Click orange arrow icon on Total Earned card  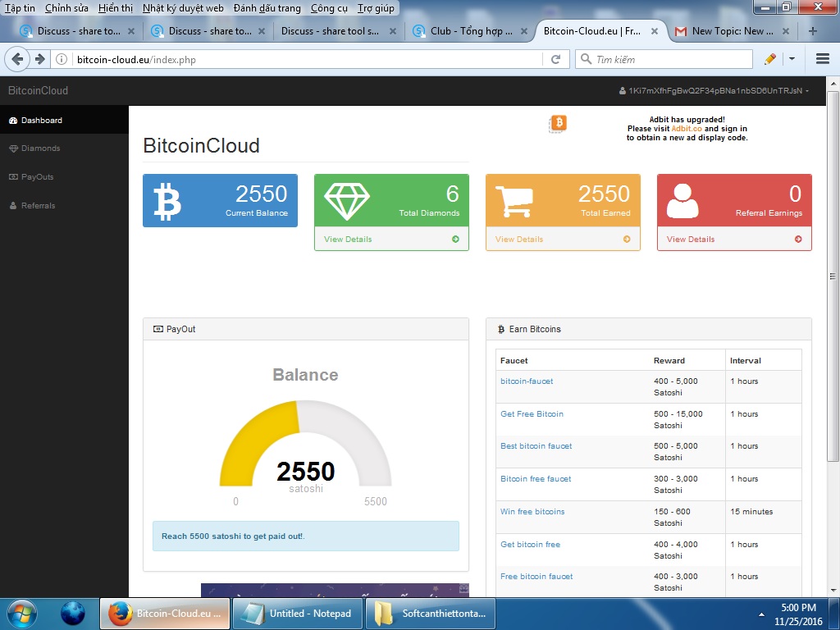627,239
